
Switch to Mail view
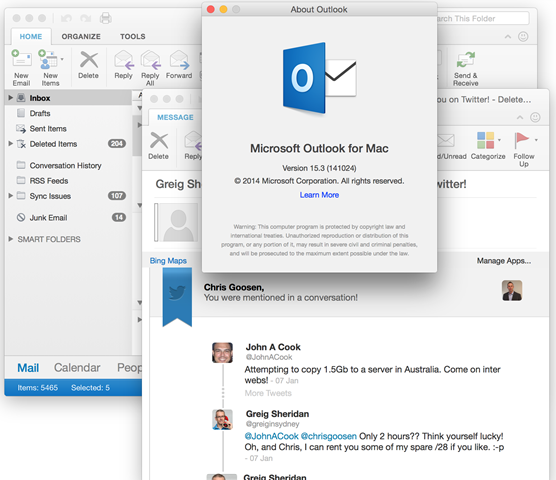click(x=28, y=368)
